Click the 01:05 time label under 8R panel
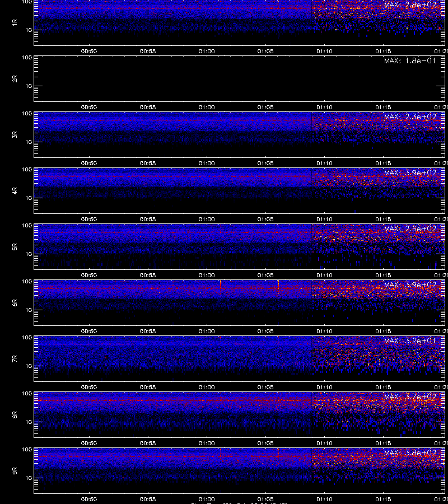The image size is (448, 504). tap(265, 444)
